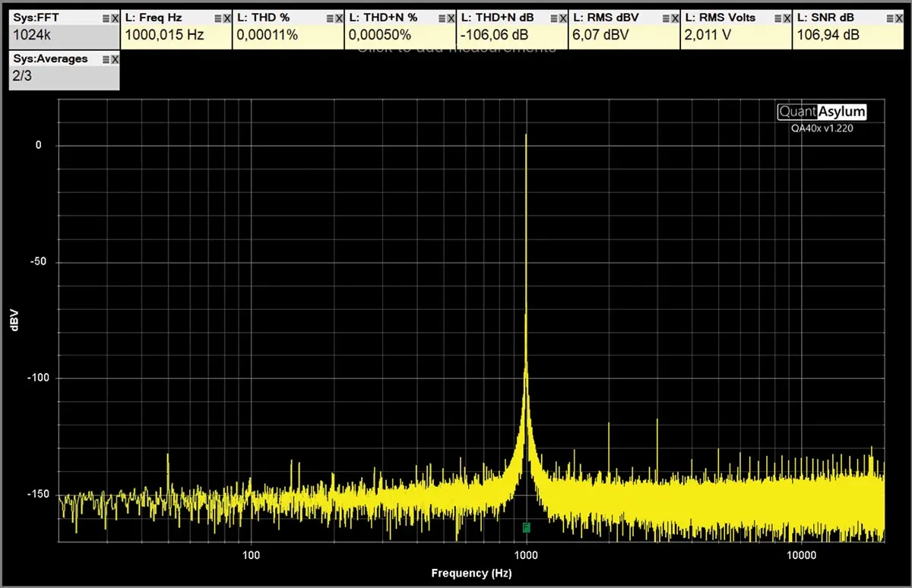Screen dimensions: 912x588
Task: Open the Sys:Averages tile menu icon
Action: (105, 59)
